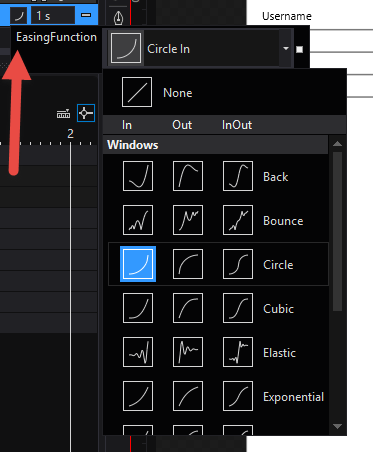Viewport: 373px width, 452px height.
Task: Click the InOut column header
Action: click(237, 125)
